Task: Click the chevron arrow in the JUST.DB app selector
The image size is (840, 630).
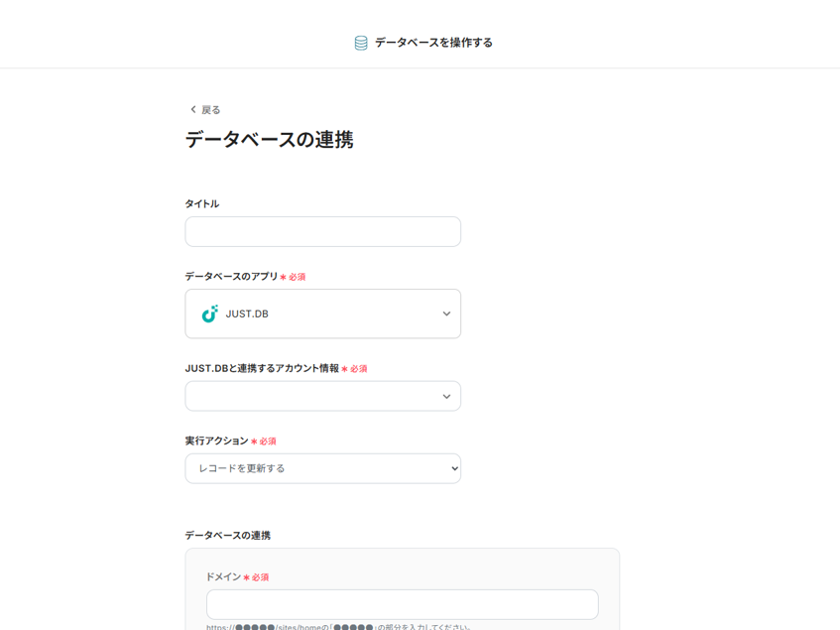Action: 446,314
